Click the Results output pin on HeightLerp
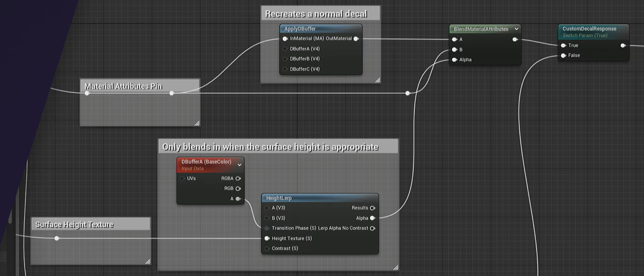The width and height of the screenshot is (644, 276). click(373, 208)
